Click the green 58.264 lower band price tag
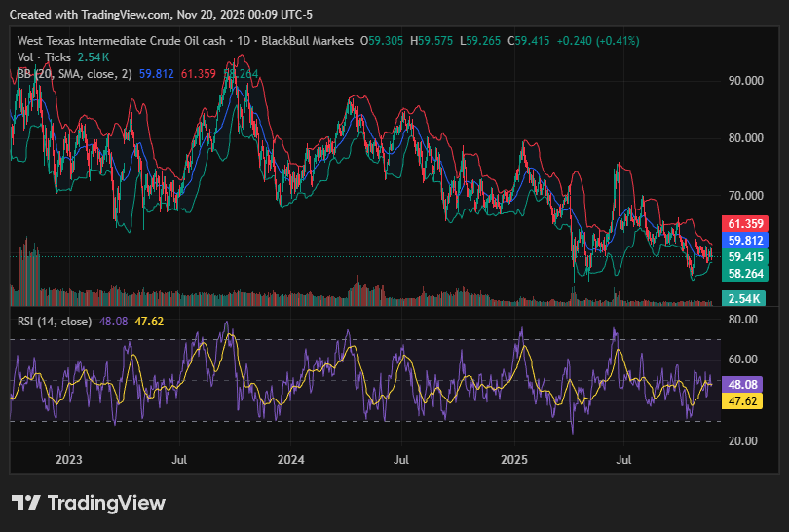 tap(745, 274)
